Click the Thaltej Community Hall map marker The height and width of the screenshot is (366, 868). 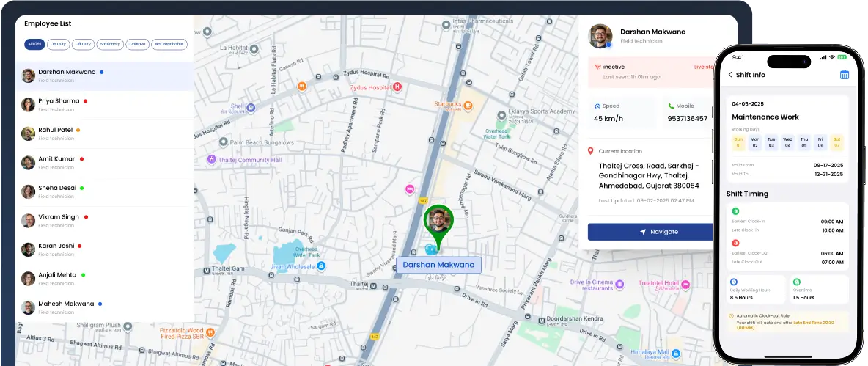click(212, 159)
